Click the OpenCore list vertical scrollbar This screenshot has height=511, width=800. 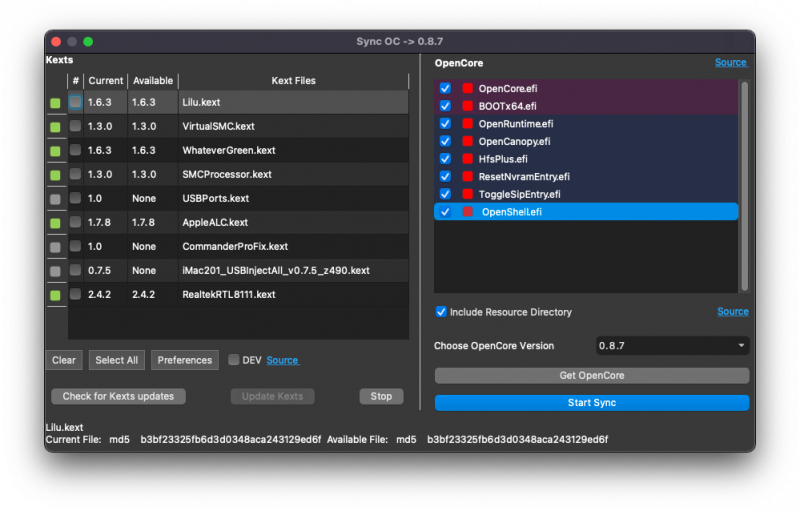click(744, 186)
